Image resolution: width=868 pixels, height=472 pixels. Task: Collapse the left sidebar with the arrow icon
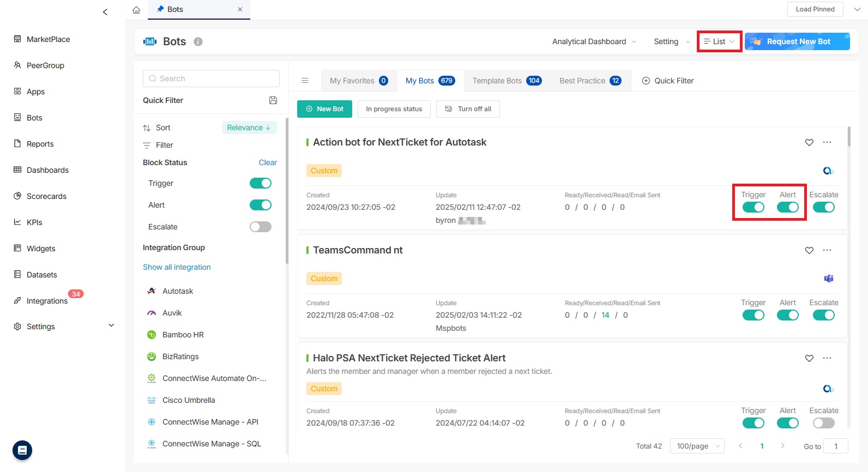105,12
